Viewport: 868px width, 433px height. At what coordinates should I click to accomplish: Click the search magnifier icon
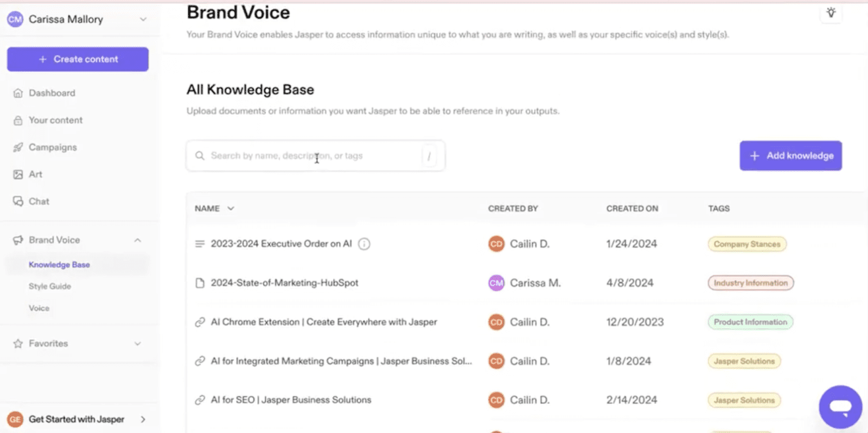(200, 156)
